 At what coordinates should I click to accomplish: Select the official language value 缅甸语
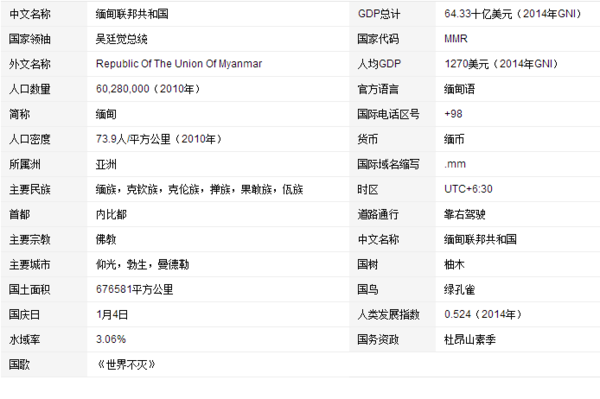[x=459, y=89]
